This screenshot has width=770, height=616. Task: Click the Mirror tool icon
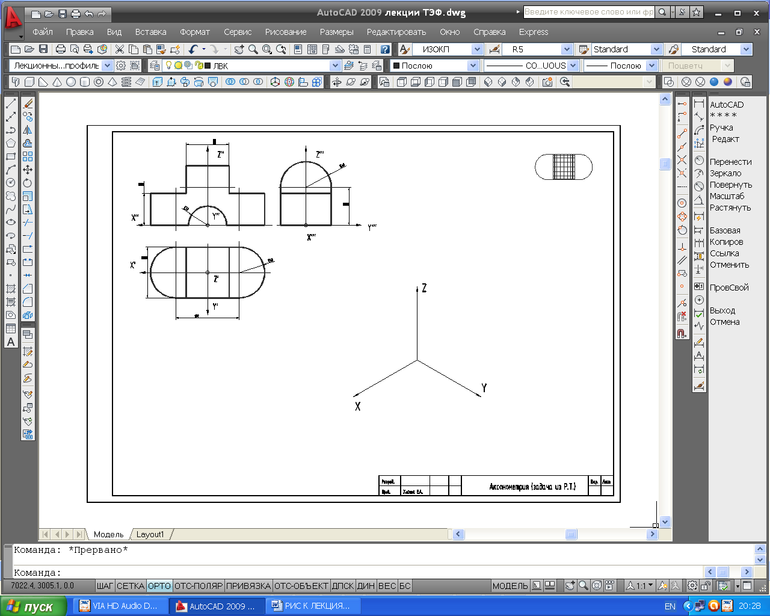(28, 130)
